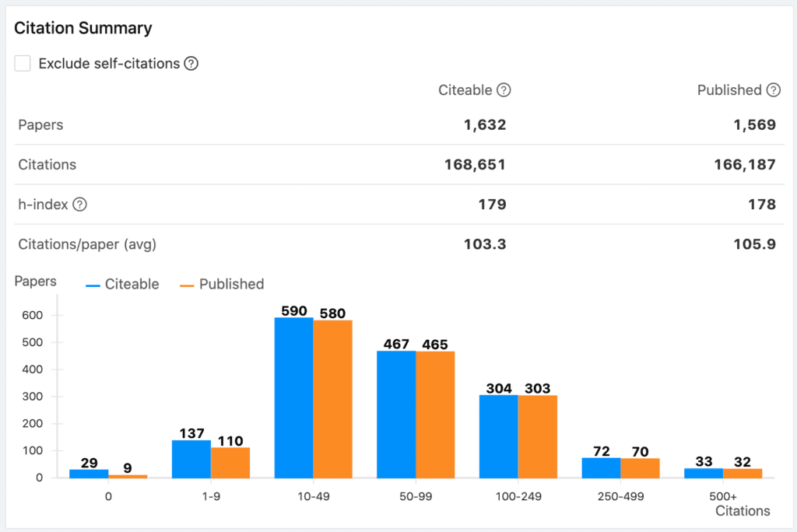797x532 pixels.
Task: Click the 50-99 axis label
Action: 416,496
